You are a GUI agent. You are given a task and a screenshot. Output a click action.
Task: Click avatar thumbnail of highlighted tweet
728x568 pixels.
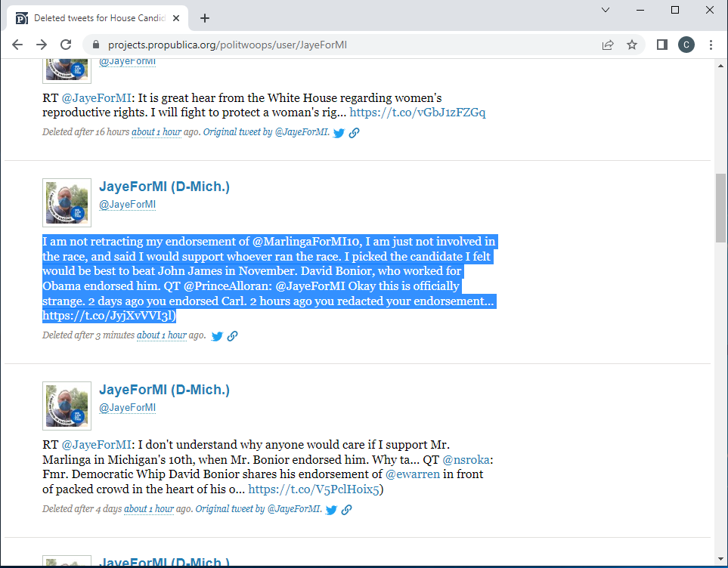[67, 202]
